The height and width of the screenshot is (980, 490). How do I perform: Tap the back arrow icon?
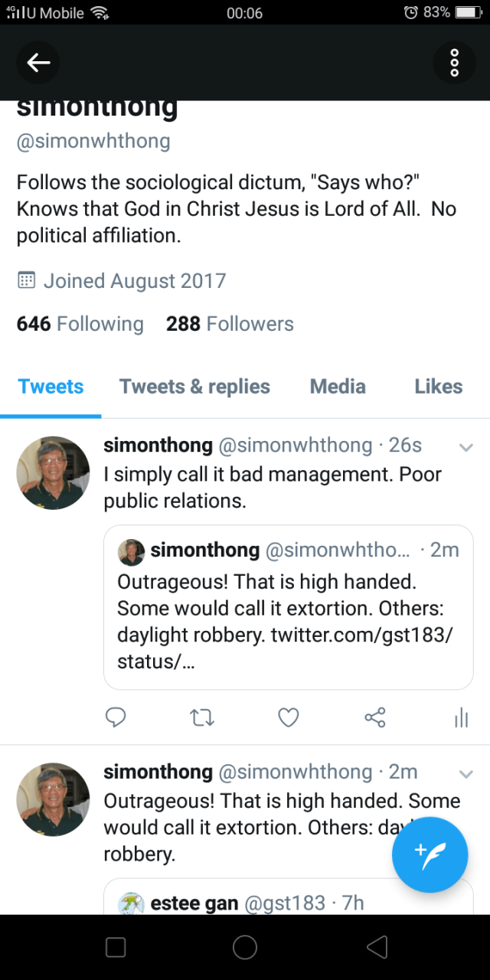click(38, 63)
